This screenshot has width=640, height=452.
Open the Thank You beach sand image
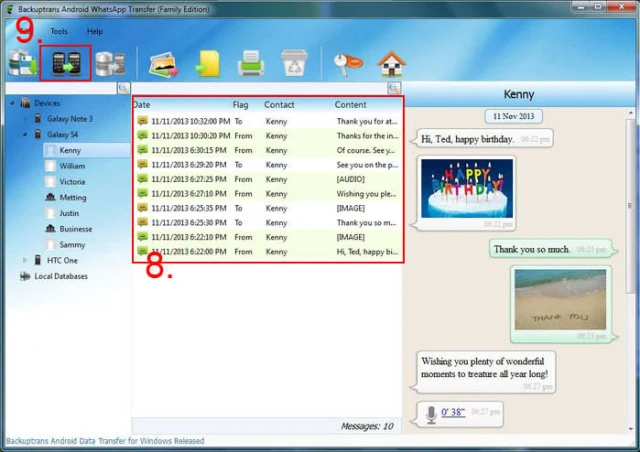560,299
